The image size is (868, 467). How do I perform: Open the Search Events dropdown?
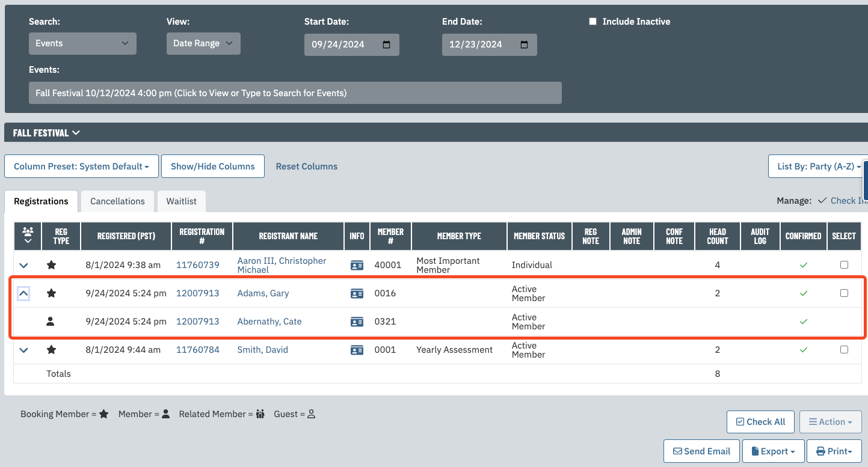click(x=82, y=43)
